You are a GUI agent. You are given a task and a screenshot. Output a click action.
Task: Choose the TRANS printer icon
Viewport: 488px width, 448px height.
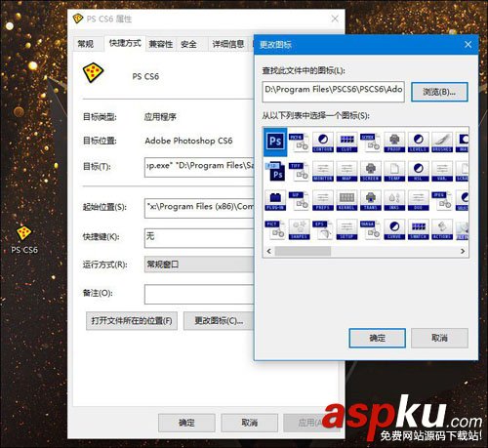(x=371, y=200)
